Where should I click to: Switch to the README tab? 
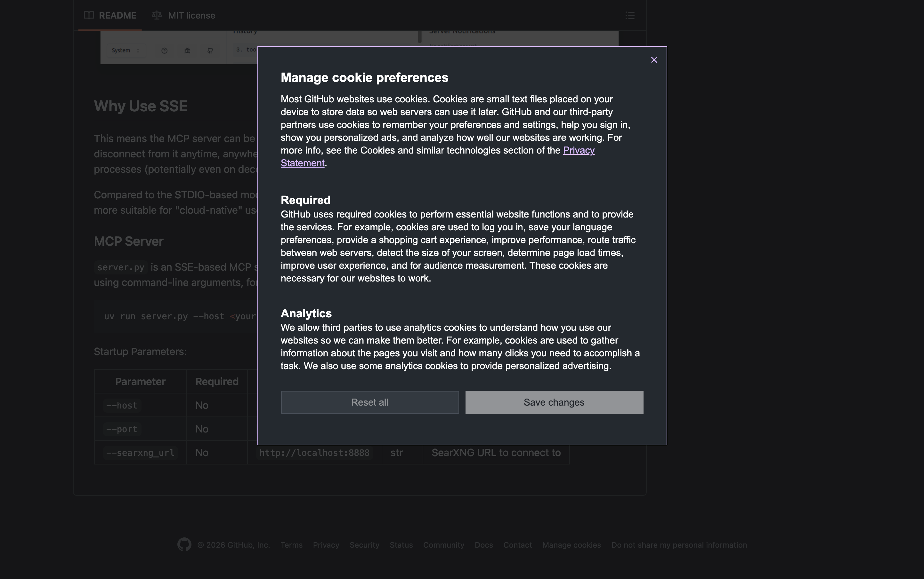[x=117, y=15]
